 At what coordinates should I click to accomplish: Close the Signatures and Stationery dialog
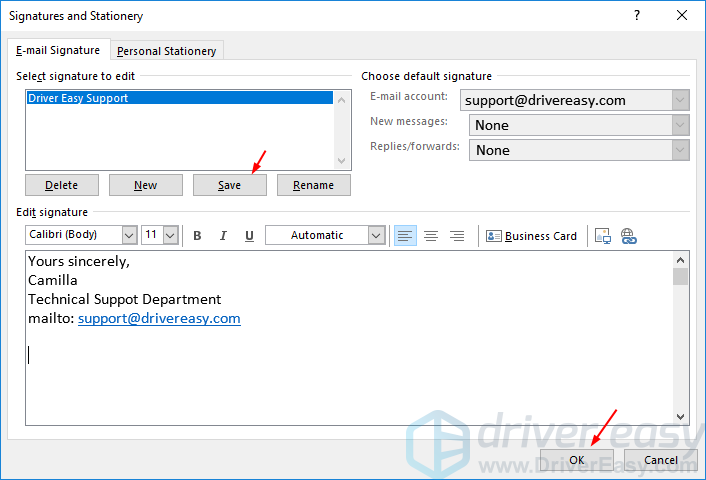coord(682,15)
